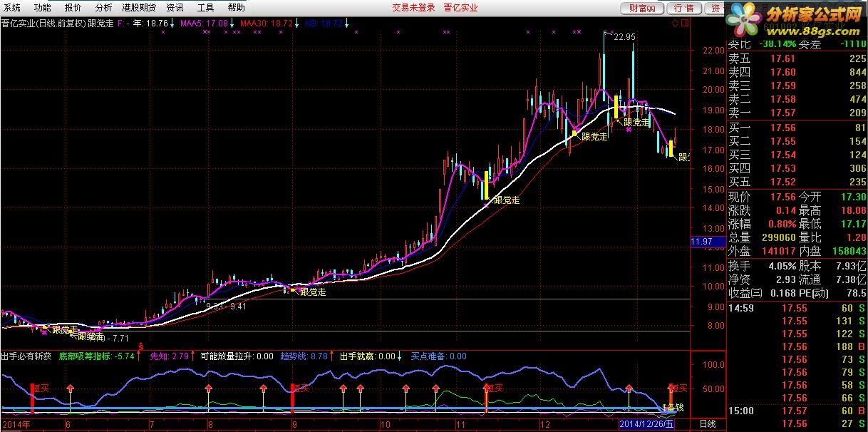Select the 买五 17.52 order row
Viewport: 868px width, 432px height.
point(797,182)
